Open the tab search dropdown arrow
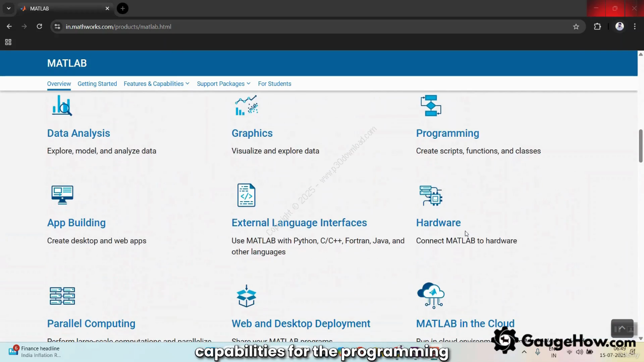This screenshot has height=362, width=644. pyautogui.click(x=9, y=9)
